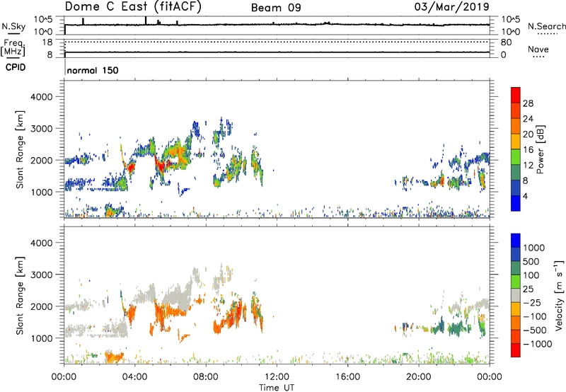Click the "04:00" time tick label
Viewport: 566px width, 392px height.
135,377
